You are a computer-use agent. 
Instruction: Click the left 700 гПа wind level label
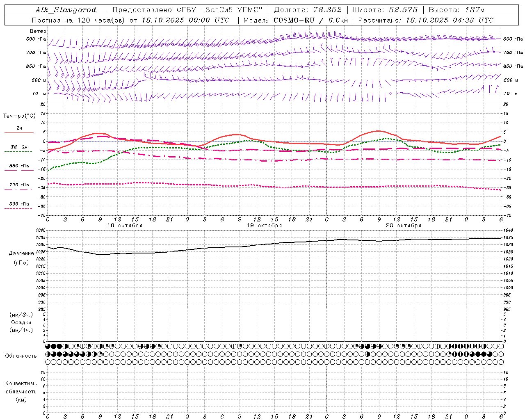(x=36, y=52)
